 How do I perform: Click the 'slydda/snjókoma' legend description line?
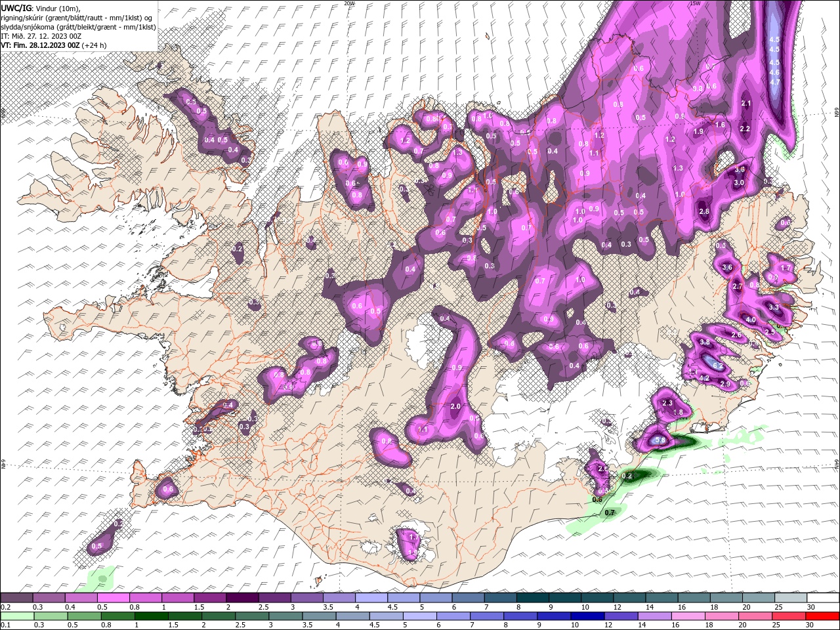pyautogui.click(x=79, y=27)
